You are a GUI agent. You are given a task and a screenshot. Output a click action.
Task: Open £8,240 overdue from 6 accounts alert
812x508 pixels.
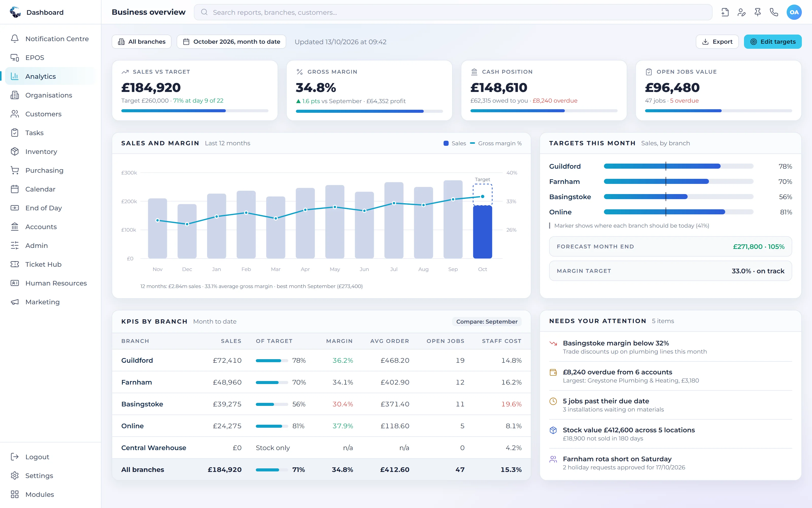(670, 376)
